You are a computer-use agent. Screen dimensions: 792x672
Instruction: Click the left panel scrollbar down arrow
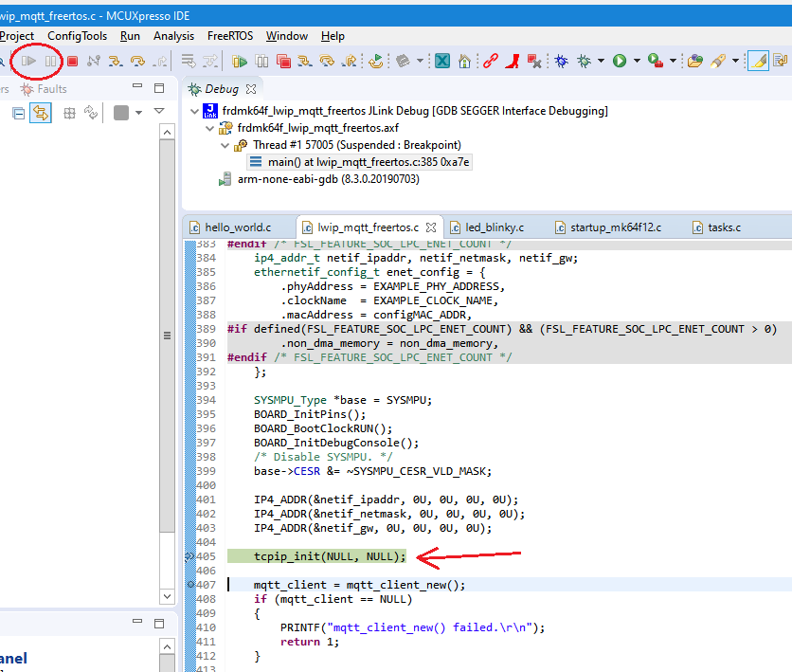coord(167,596)
